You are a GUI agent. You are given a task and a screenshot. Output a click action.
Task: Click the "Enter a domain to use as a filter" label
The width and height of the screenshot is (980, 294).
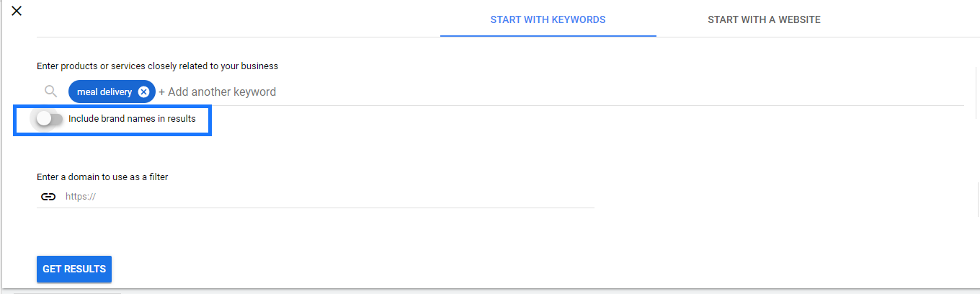coord(102,177)
